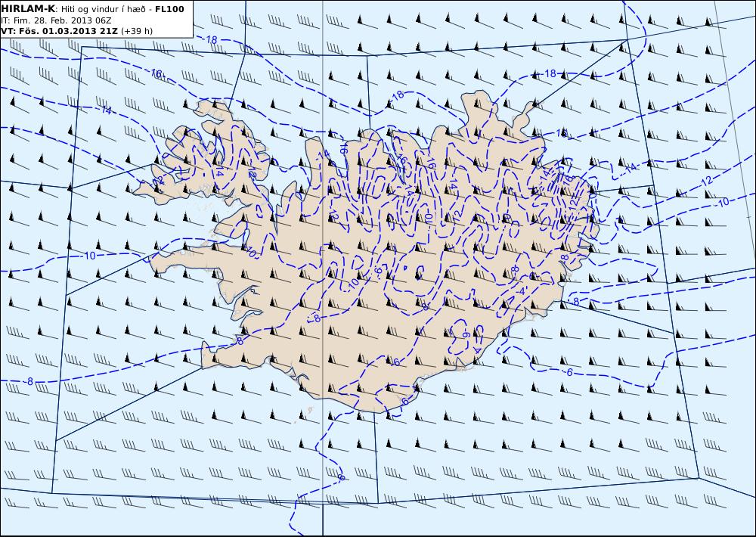The height and width of the screenshot is (537, 756).
Task: Click the -12 contour label over the eastern sea
Action: point(705,182)
